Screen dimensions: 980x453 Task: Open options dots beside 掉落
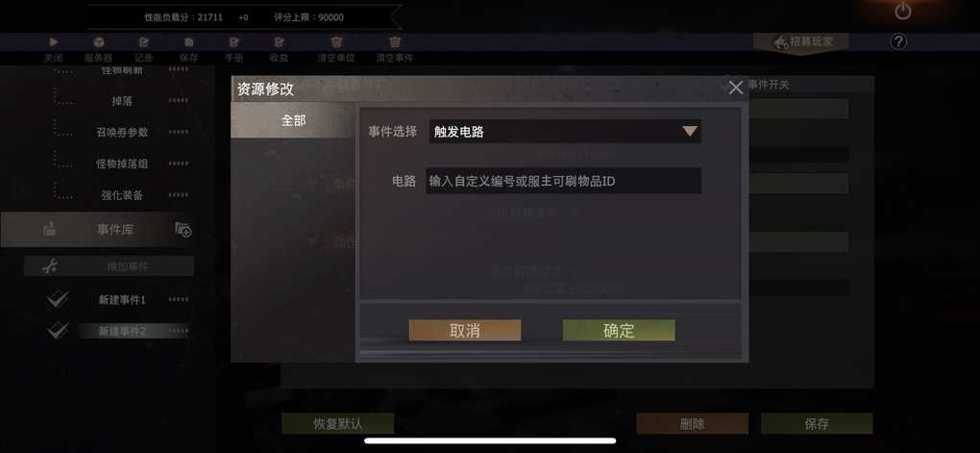pyautogui.click(x=178, y=100)
